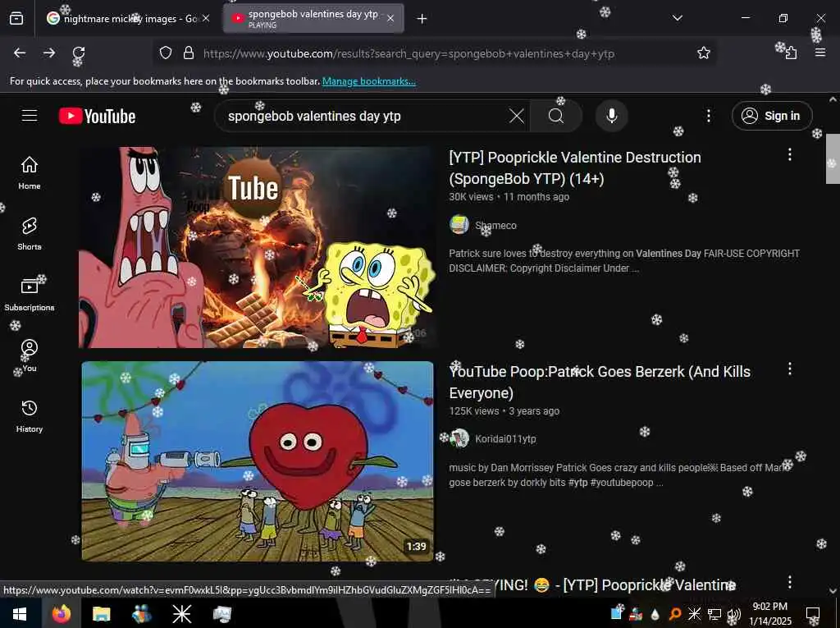
Task: Click the snowflake app in taskbar
Action: pos(181,613)
